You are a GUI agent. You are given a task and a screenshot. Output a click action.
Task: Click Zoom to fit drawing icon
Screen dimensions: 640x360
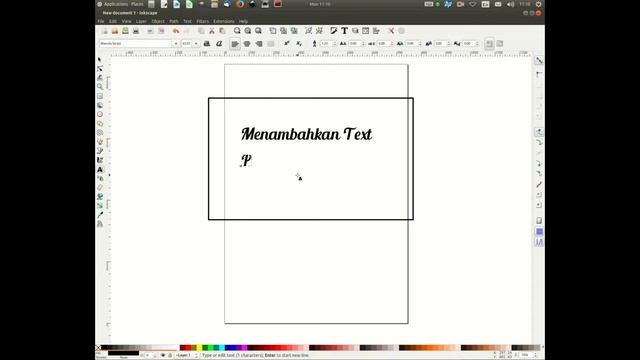tap(248, 31)
